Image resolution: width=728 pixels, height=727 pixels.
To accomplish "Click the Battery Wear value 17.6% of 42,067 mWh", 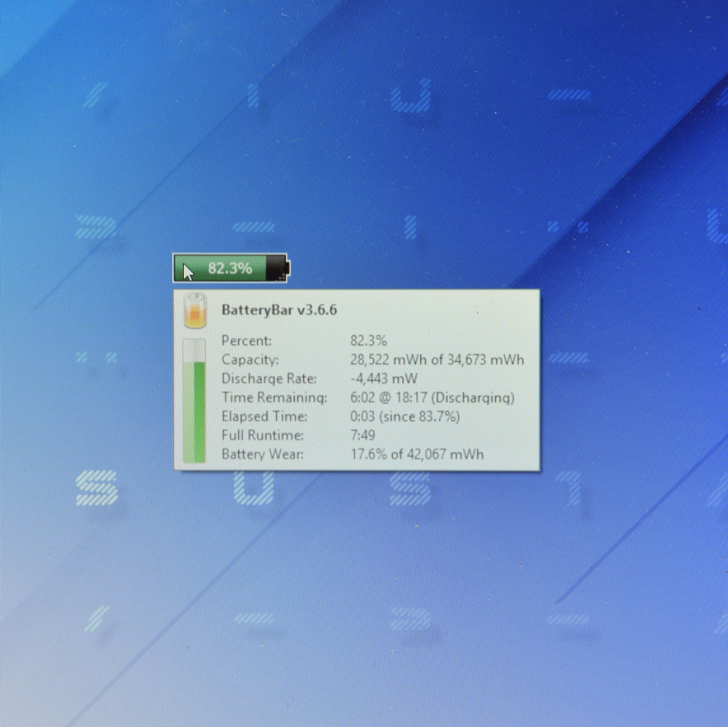I will pos(417,454).
